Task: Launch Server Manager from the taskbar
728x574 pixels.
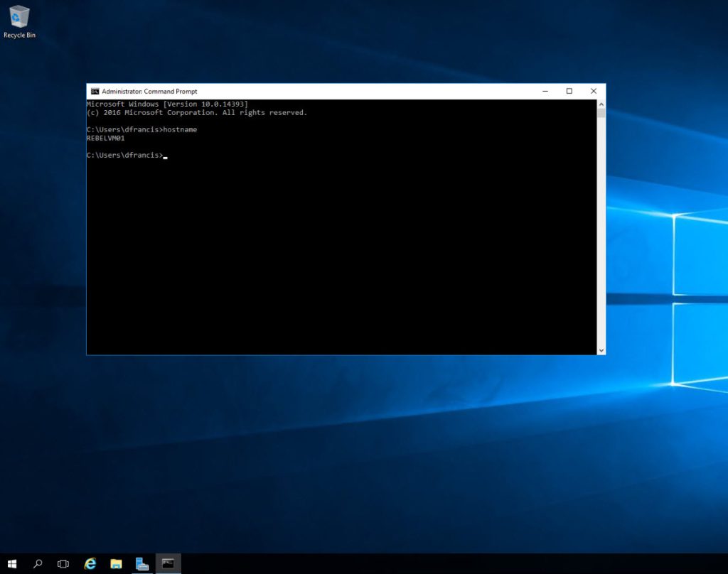Action: (x=142, y=563)
